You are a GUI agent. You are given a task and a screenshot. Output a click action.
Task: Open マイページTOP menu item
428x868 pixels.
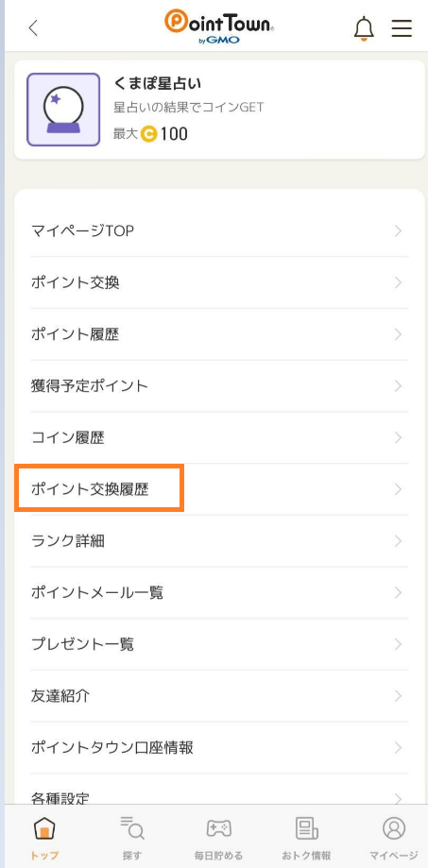(219, 230)
